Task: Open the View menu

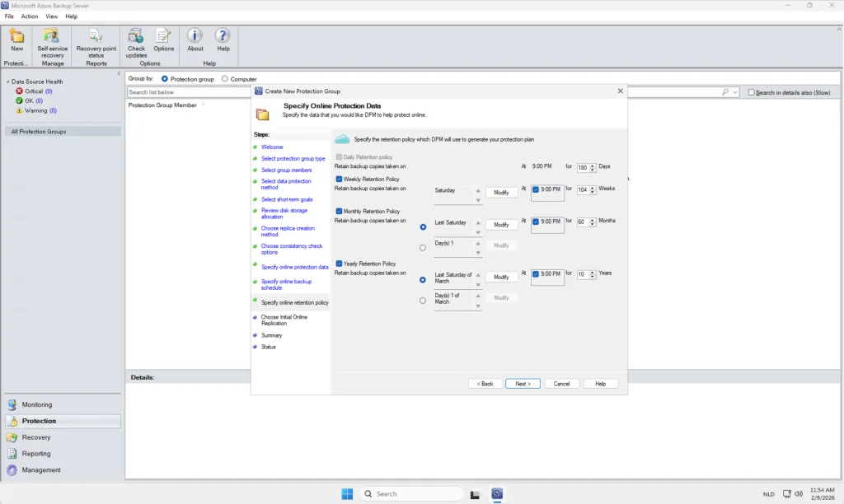Action: [52, 16]
